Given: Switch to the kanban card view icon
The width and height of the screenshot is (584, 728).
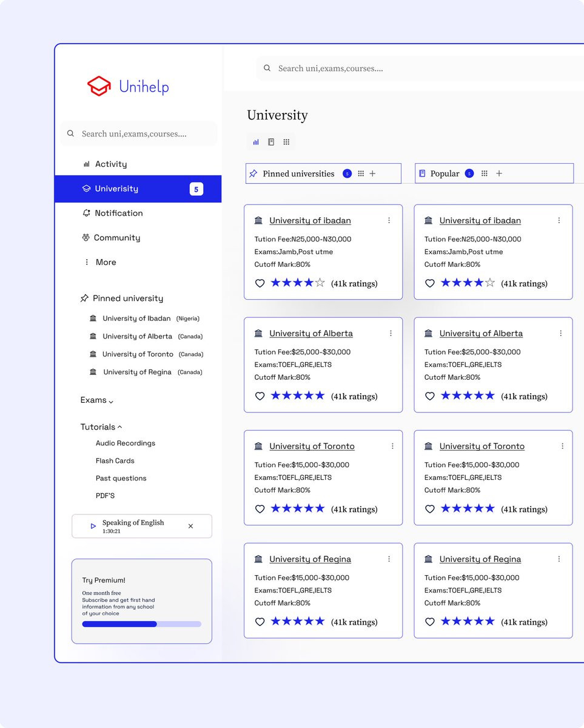Looking at the screenshot, I should [x=271, y=141].
